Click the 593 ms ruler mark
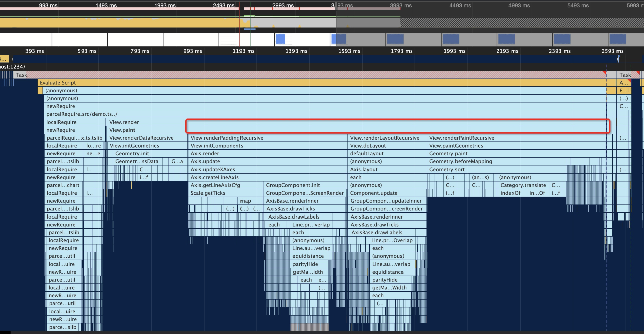The height and width of the screenshot is (334, 644). point(87,51)
